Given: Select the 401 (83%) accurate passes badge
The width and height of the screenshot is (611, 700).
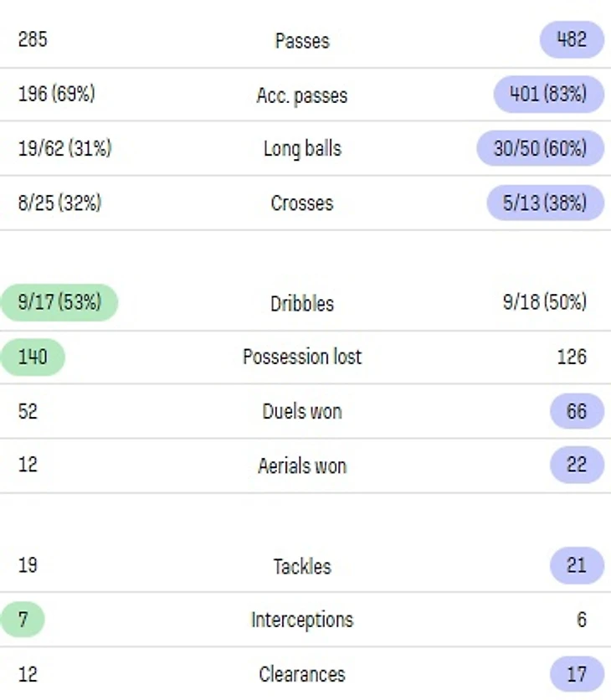Looking at the screenshot, I should [x=548, y=94].
